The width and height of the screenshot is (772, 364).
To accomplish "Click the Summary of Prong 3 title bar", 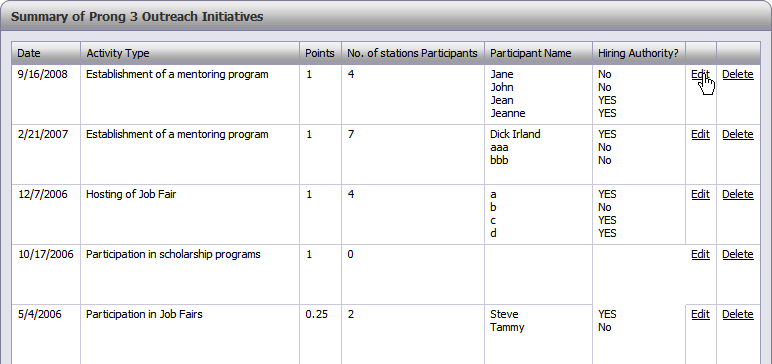I will coord(386,17).
